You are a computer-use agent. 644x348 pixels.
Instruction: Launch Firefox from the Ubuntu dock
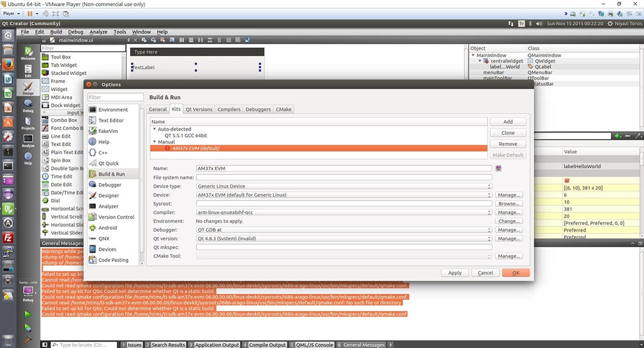[8, 64]
